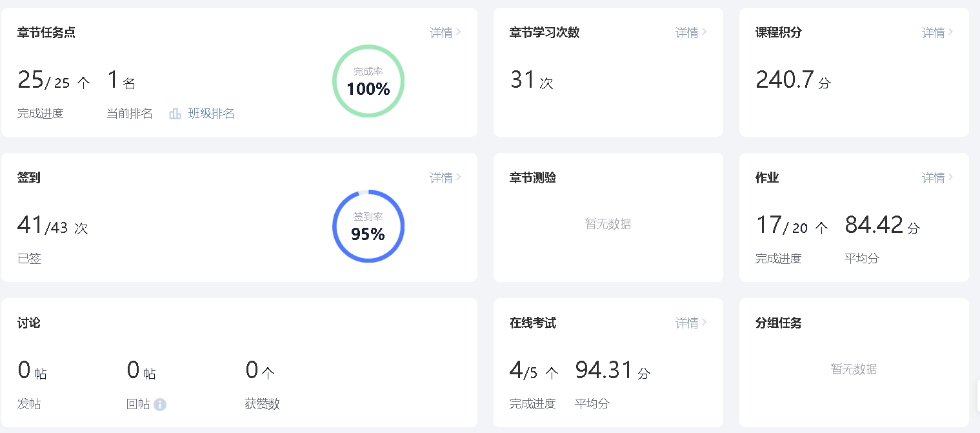This screenshot has width=980, height=433.
Task: Click the 发帖 post count label
Action: click(x=29, y=404)
